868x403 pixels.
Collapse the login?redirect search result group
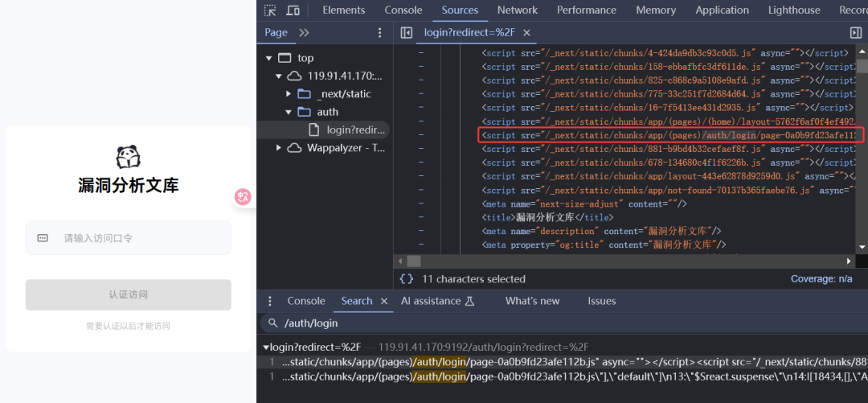pos(266,347)
